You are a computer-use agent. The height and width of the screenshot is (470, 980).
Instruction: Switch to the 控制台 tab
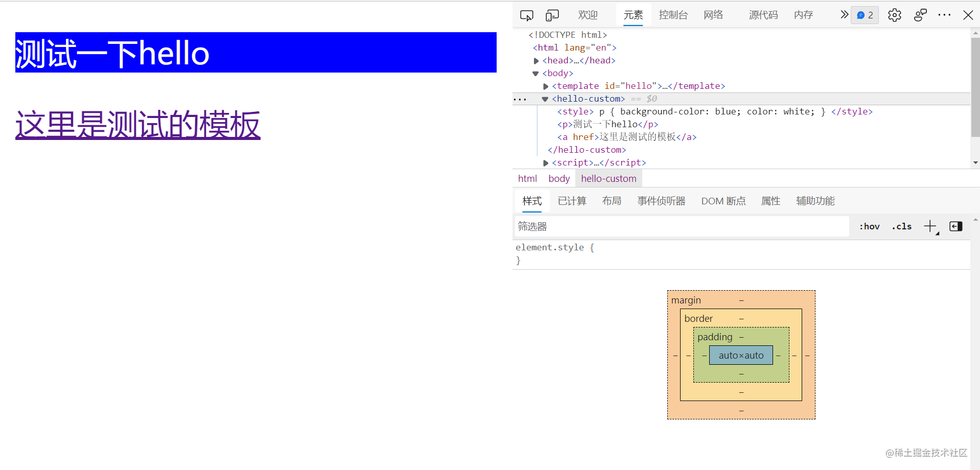point(673,15)
